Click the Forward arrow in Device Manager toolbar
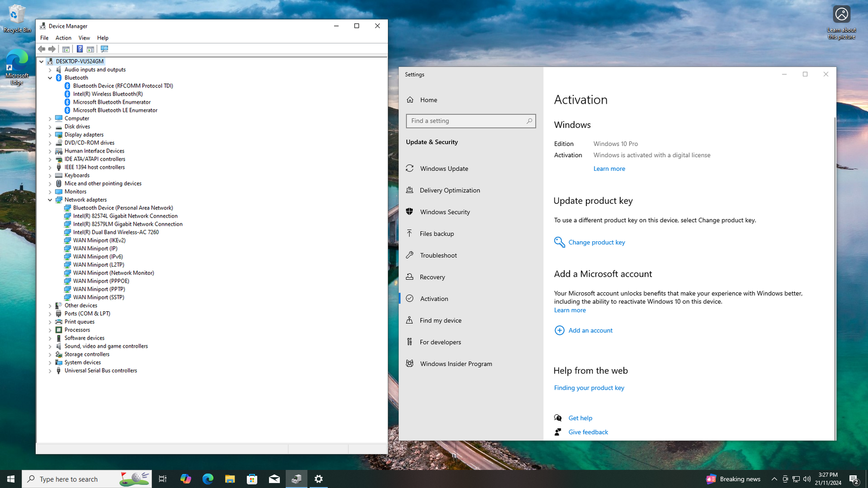The width and height of the screenshot is (868, 488). pos(52,49)
